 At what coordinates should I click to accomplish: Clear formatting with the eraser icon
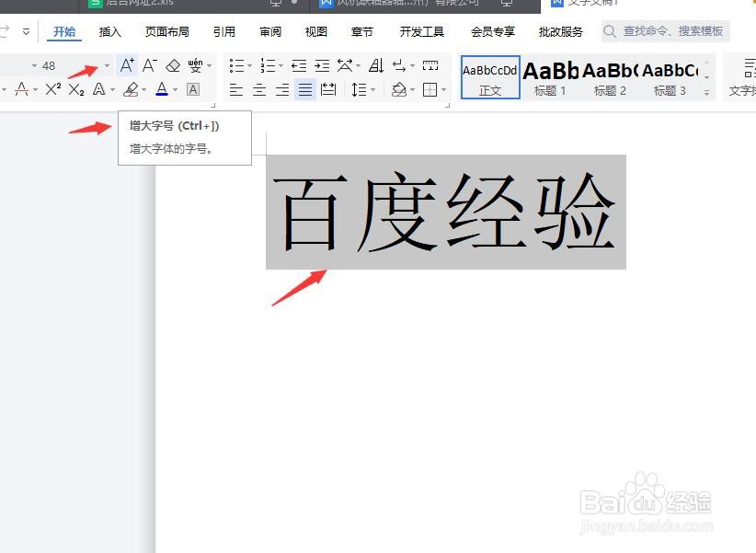pos(173,65)
